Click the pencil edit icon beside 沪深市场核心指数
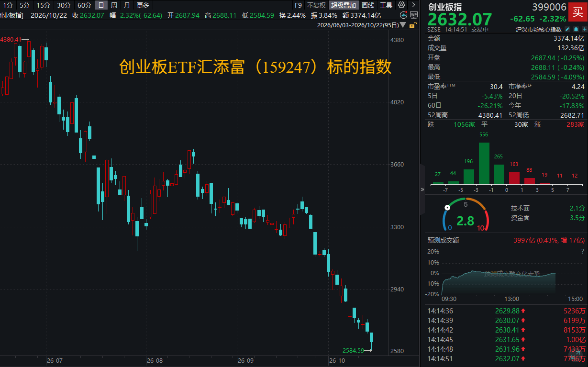This screenshot has width=588, height=367. (x=567, y=29)
